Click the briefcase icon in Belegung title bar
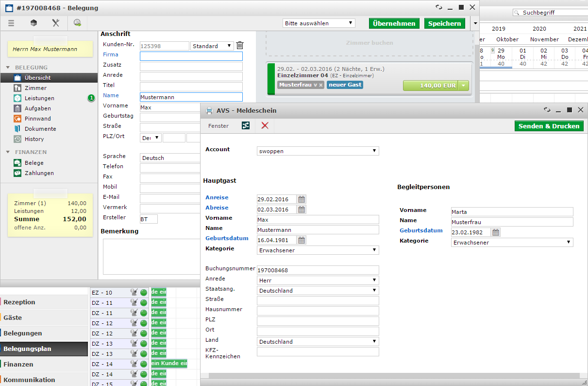The height and width of the screenshot is (386, 588). pos(9,8)
